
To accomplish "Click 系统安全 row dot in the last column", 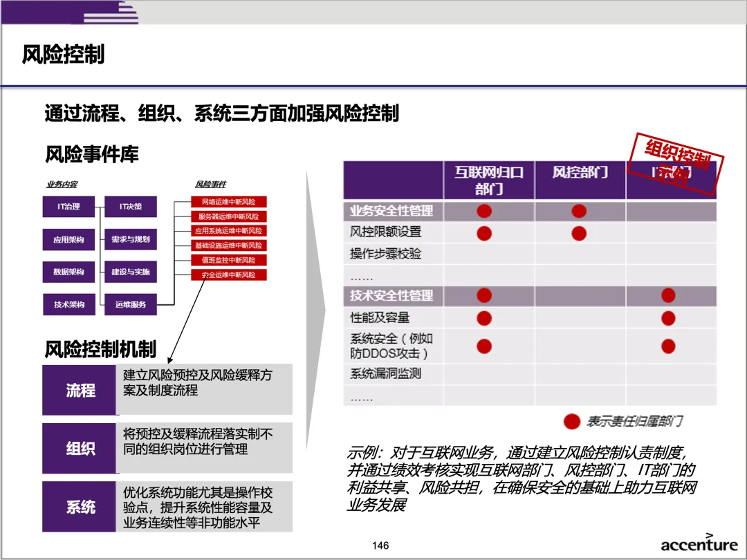I will (x=668, y=346).
